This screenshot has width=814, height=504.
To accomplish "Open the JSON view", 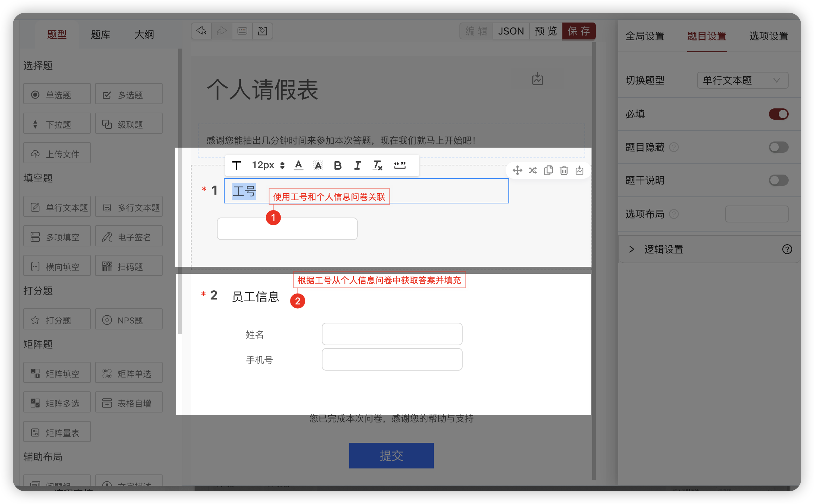I will (x=511, y=31).
